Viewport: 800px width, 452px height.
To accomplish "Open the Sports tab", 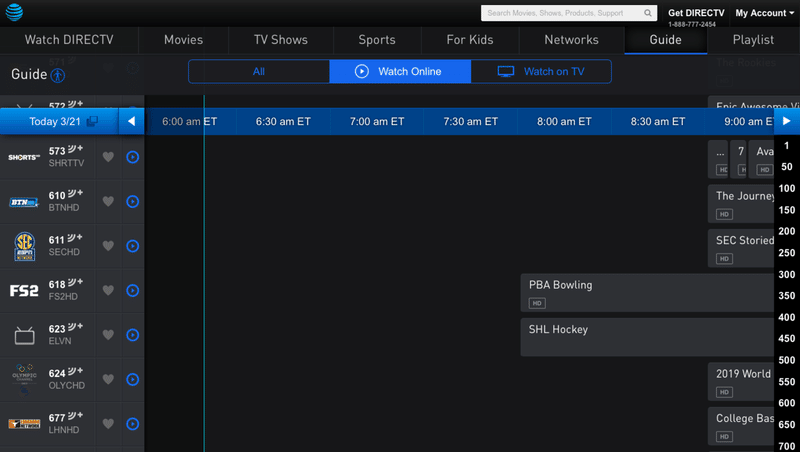I will [377, 40].
